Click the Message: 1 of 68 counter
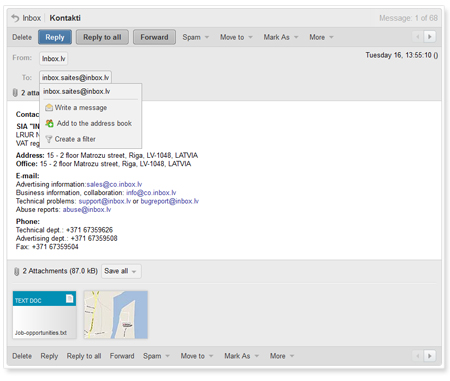This screenshot has width=450, height=381. (x=408, y=18)
